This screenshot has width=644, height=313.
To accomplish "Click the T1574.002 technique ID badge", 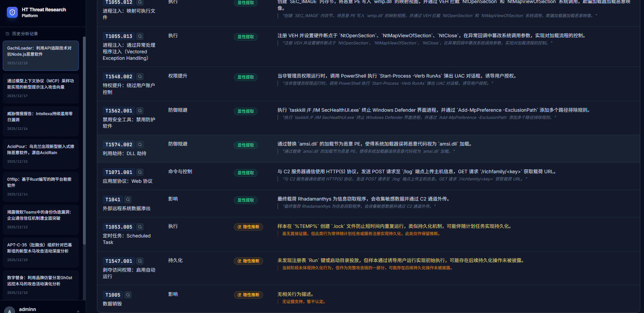I will point(119,145).
